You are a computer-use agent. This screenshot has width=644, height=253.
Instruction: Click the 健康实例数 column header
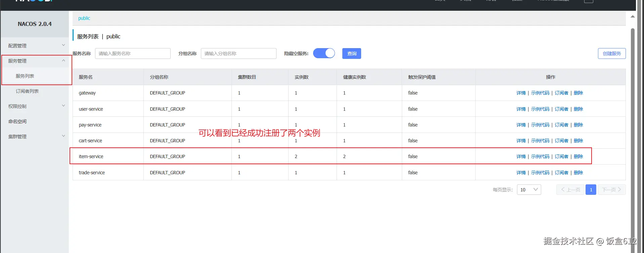click(x=369, y=77)
